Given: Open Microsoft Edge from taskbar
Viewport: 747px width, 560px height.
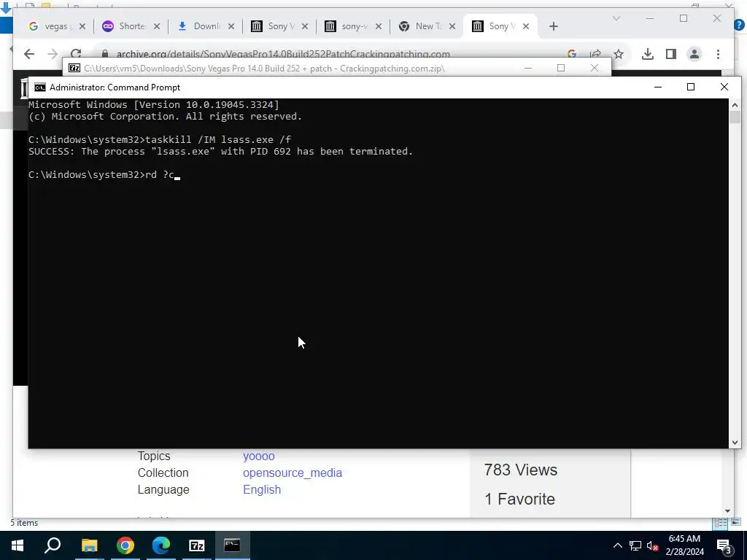Looking at the screenshot, I should coord(161,545).
